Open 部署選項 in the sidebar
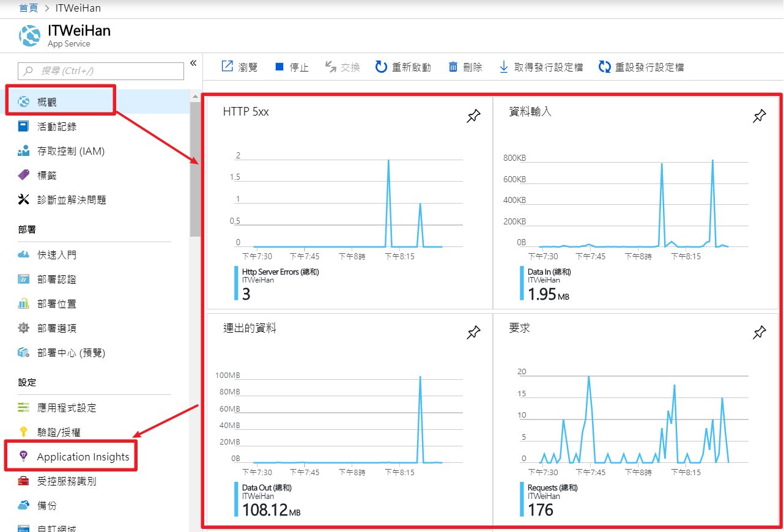784x532 pixels. (95, 328)
